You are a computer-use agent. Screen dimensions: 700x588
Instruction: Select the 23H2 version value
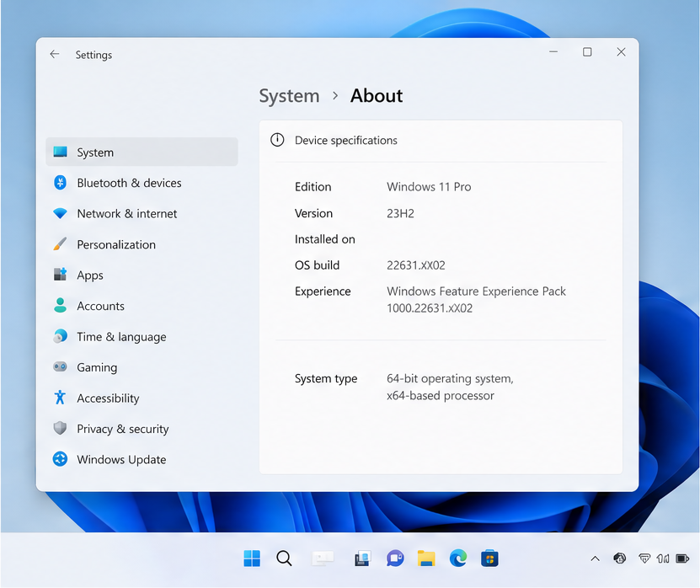[x=400, y=213]
